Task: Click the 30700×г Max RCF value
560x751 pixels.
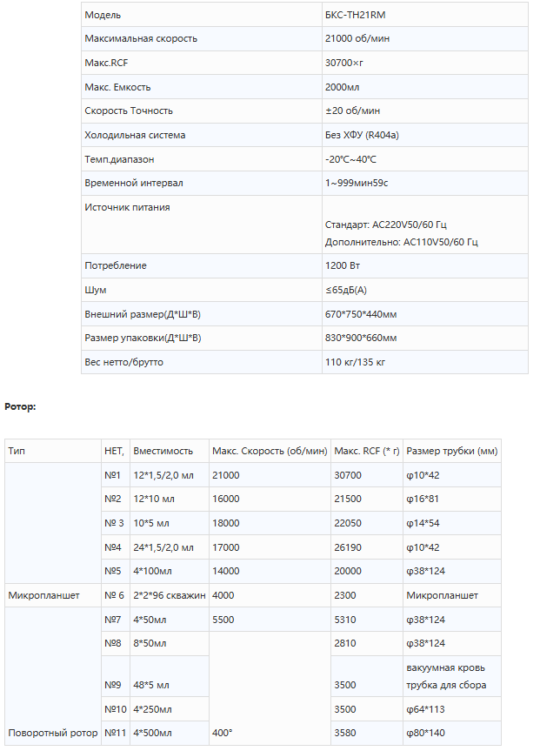Action: point(343,63)
